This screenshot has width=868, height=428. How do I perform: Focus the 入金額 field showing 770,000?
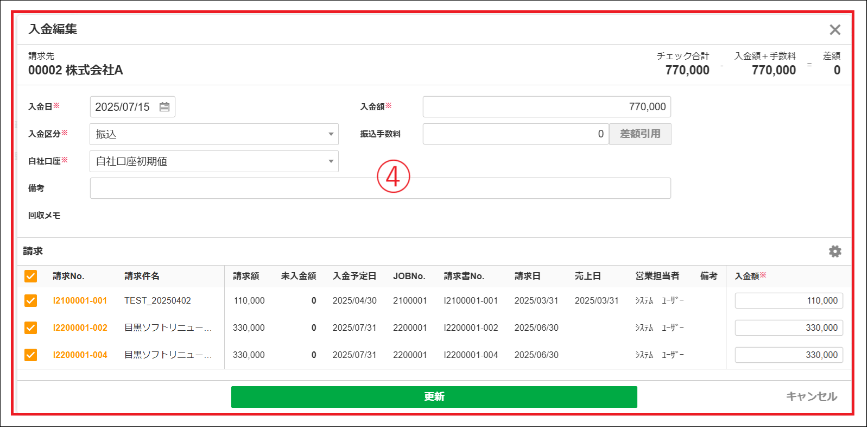[x=546, y=107]
